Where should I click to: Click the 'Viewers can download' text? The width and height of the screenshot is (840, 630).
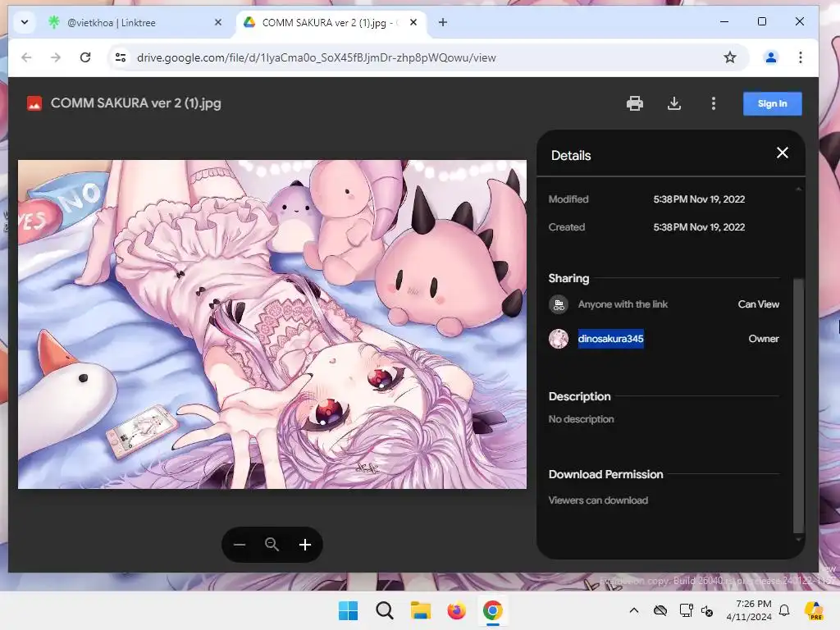pos(598,500)
